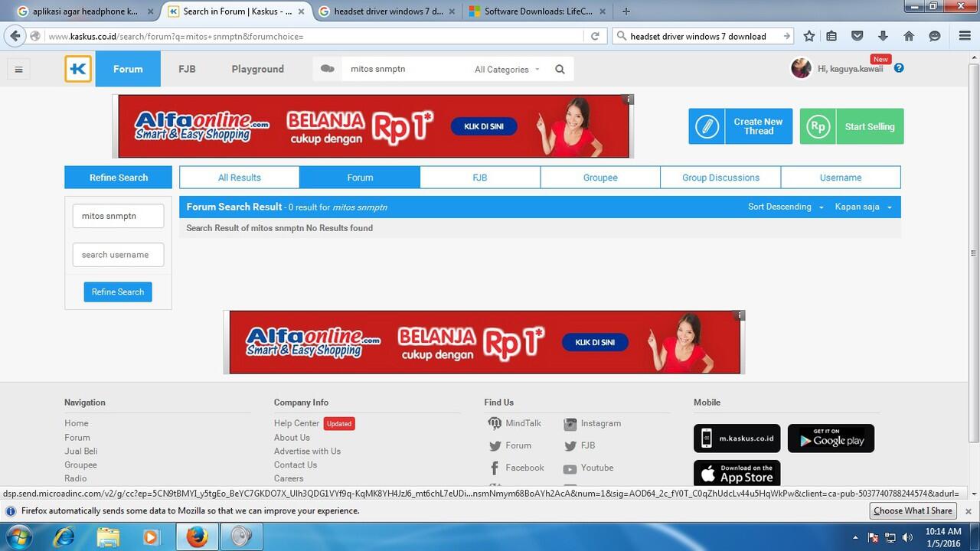Screen dimensions: 980x551
Task: Select the All Results tab
Action: 240,178
